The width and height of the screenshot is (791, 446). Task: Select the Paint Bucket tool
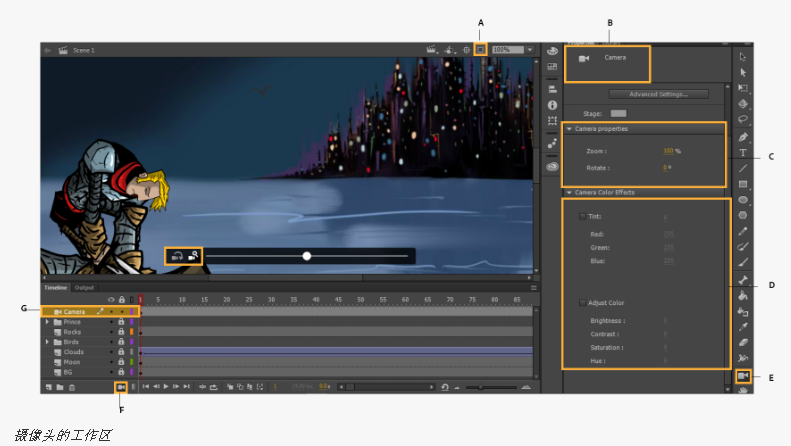[743, 295]
